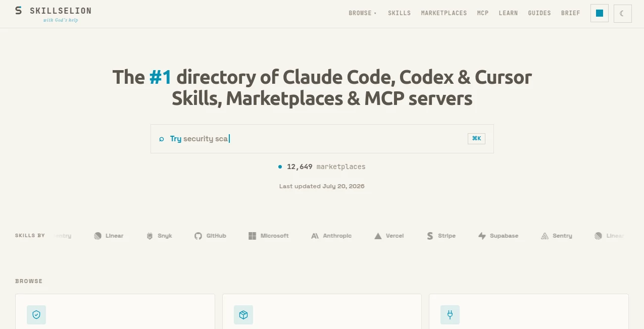The image size is (644, 329).
Task: Expand the Browse dropdown menu
Action: 363,13
